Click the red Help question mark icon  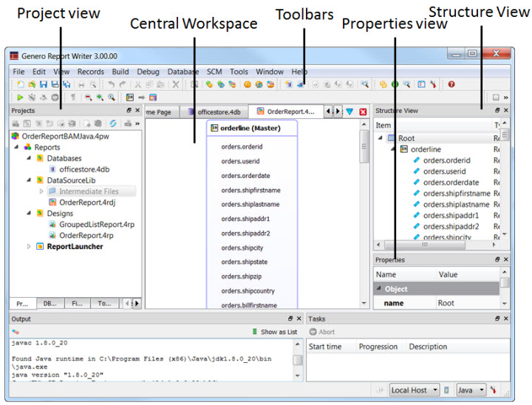[451, 84]
